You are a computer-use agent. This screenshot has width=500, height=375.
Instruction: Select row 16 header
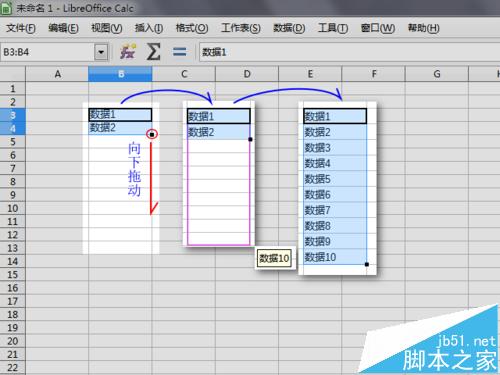coord(13,288)
